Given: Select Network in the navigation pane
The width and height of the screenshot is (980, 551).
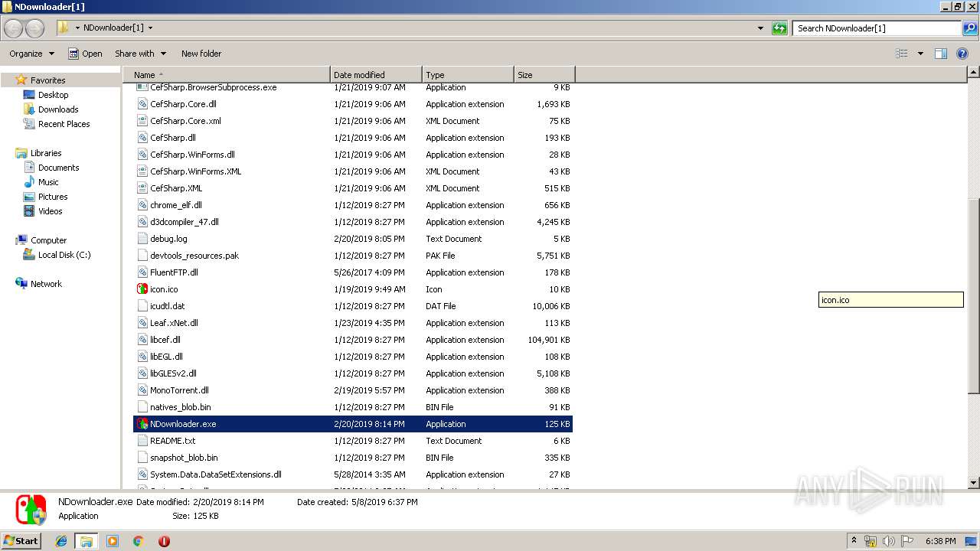Looking at the screenshot, I should click(x=46, y=284).
